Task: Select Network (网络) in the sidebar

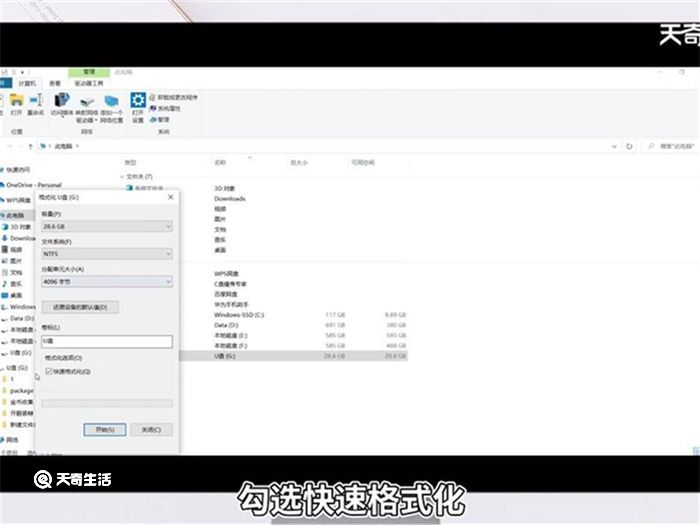Action: click(10, 440)
